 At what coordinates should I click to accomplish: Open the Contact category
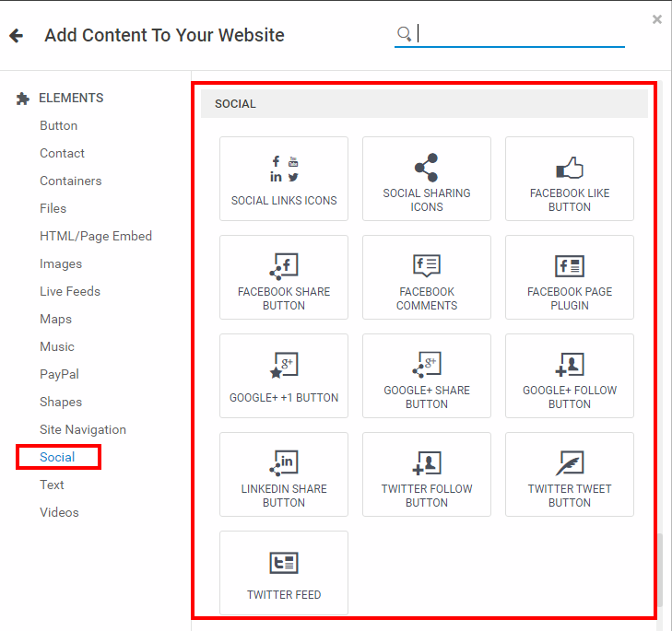tap(62, 153)
